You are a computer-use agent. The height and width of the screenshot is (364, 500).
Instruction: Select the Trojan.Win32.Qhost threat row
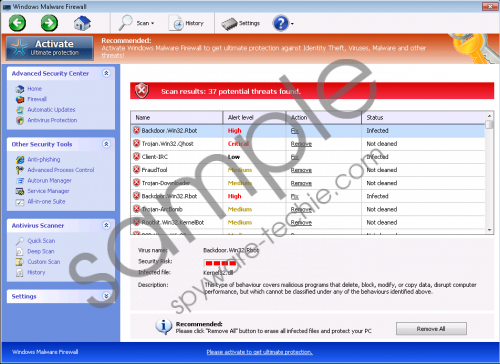coord(308,144)
